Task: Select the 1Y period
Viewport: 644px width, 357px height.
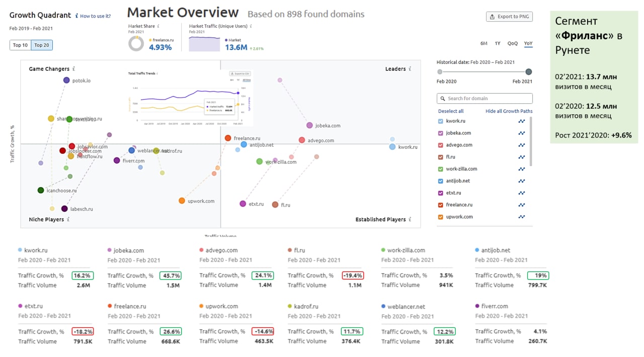Action: coord(498,43)
